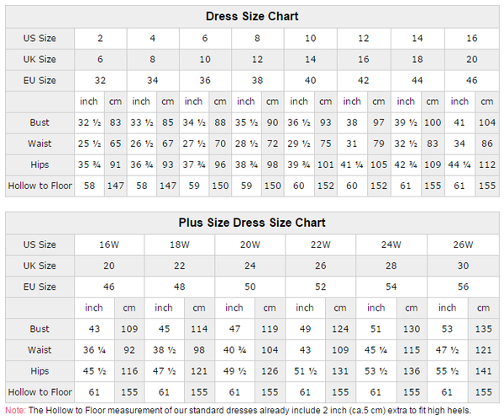Click EU Size 52 in plus size chart
504x420 pixels.
point(321,286)
